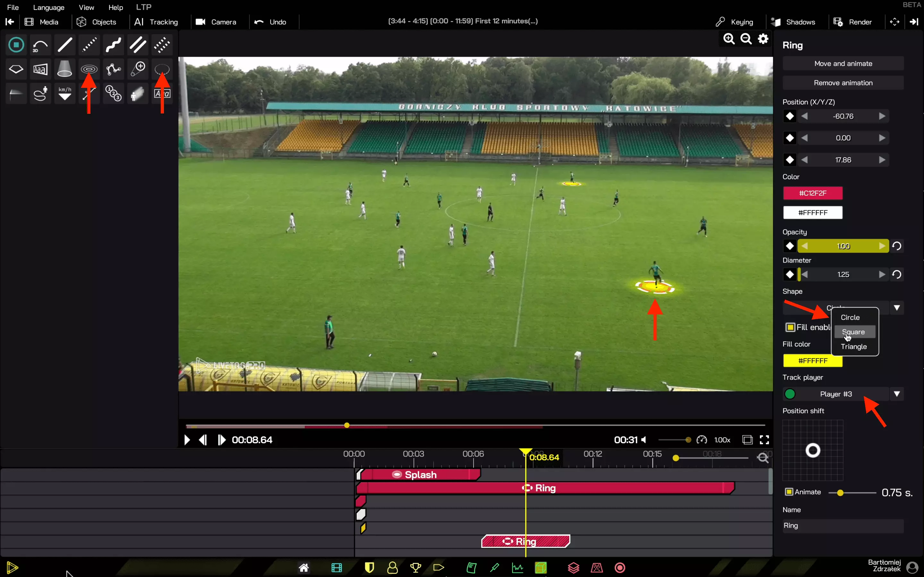Select the magnifier zoom tool
924x577 pixels.
click(138, 69)
